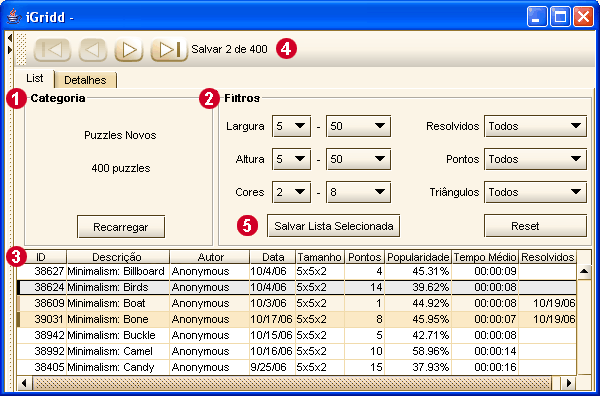600x396 pixels.
Task: Click popularity cell 58.96%
Action: pyautogui.click(x=418, y=351)
